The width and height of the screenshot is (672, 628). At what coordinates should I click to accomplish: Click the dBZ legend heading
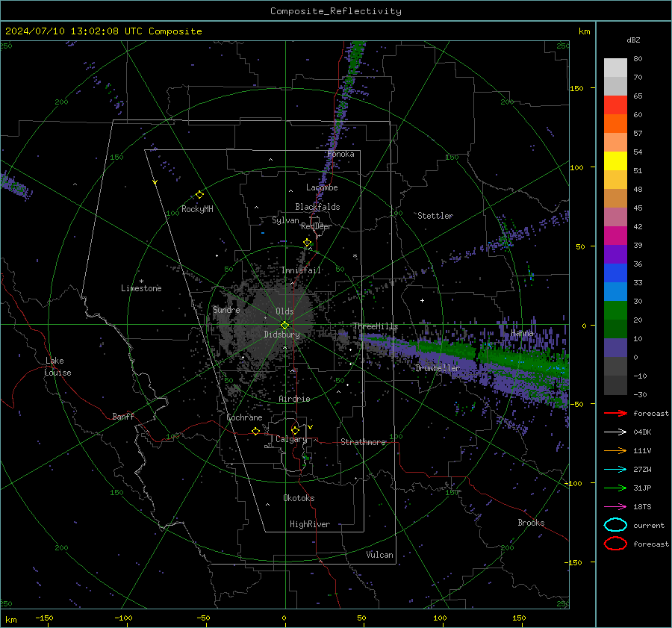[633, 40]
